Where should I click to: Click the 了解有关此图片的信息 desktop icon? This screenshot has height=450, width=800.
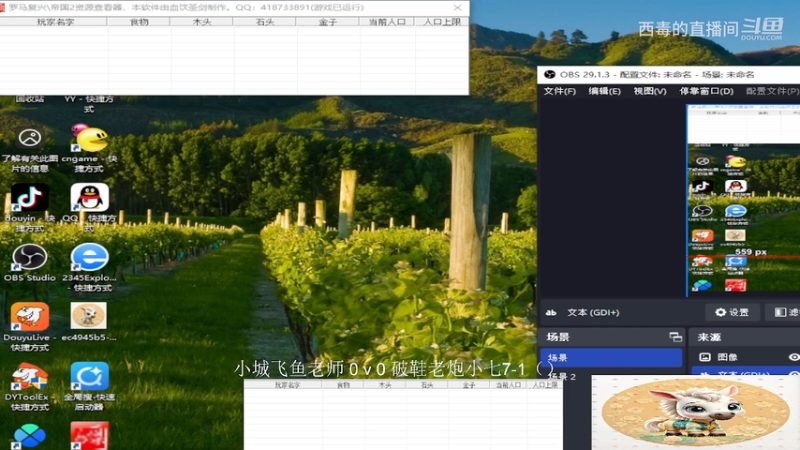pos(30,149)
